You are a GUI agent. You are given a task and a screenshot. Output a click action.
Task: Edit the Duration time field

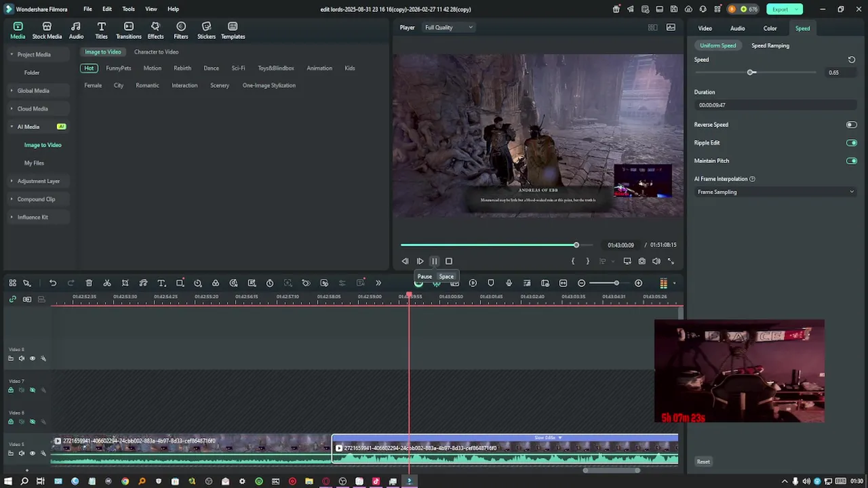(x=775, y=105)
